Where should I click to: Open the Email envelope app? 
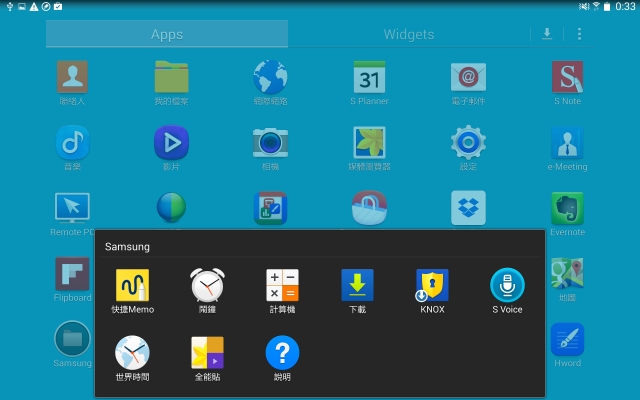click(x=468, y=77)
